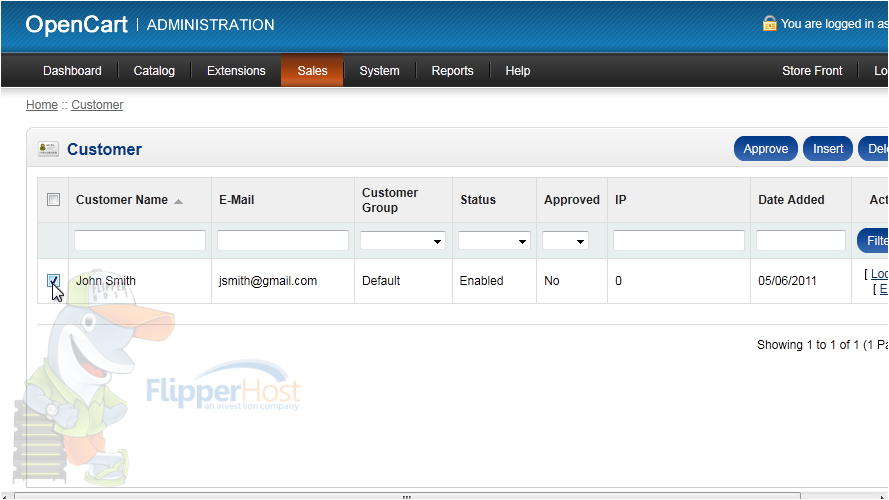Click the lock icon beside logged in text

[x=769, y=23]
